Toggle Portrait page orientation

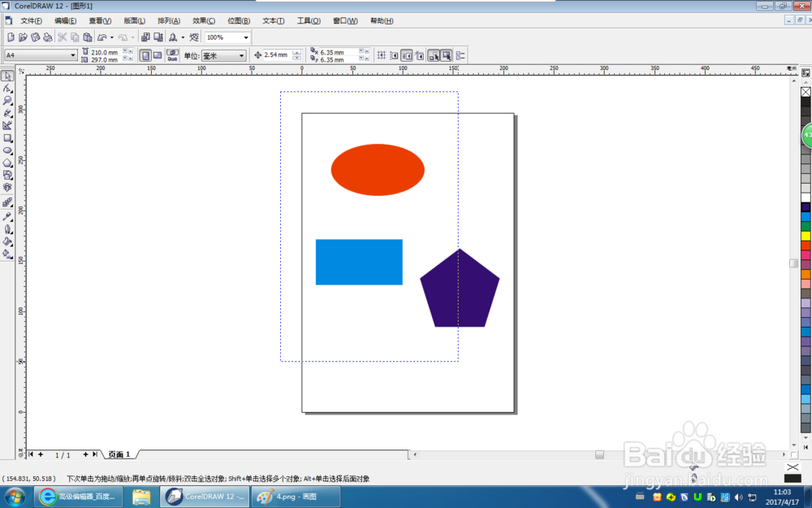pyautogui.click(x=146, y=55)
